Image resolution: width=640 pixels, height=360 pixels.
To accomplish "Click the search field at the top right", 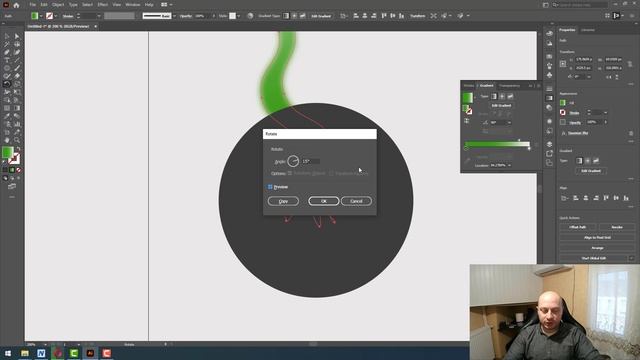I will click(580, 4).
